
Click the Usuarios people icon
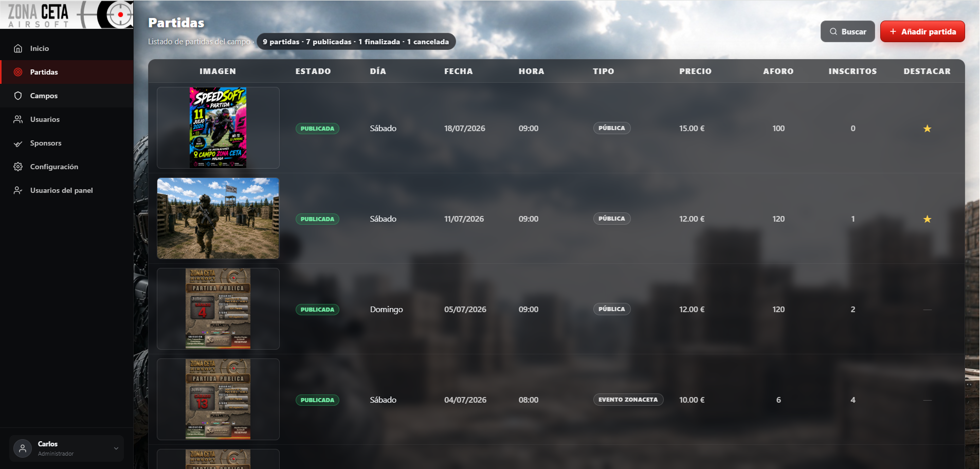[18, 119]
